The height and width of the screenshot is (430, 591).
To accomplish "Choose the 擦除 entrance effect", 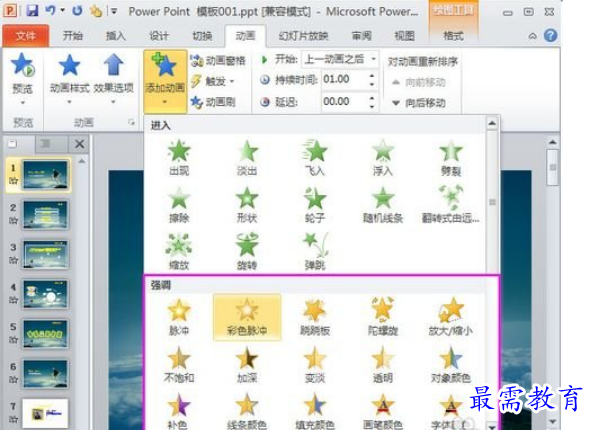I will tap(179, 205).
